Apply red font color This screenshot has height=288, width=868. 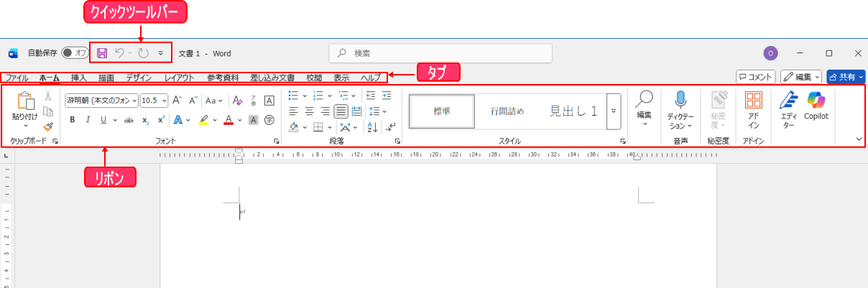[x=228, y=120]
